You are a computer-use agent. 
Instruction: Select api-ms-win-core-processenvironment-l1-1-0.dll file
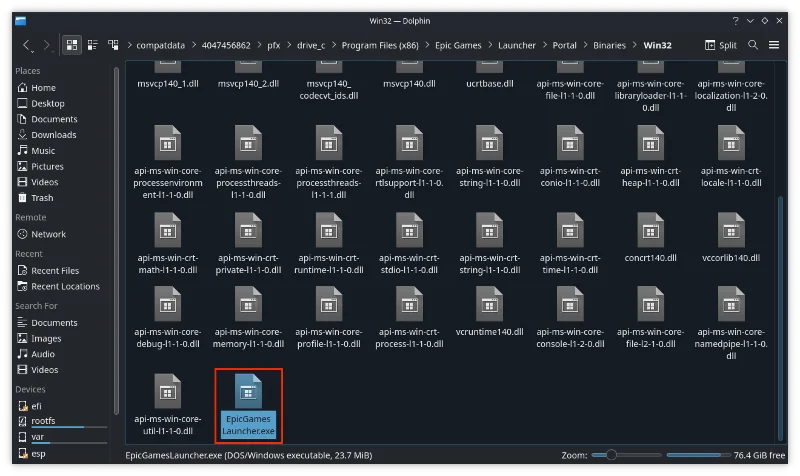[168, 163]
